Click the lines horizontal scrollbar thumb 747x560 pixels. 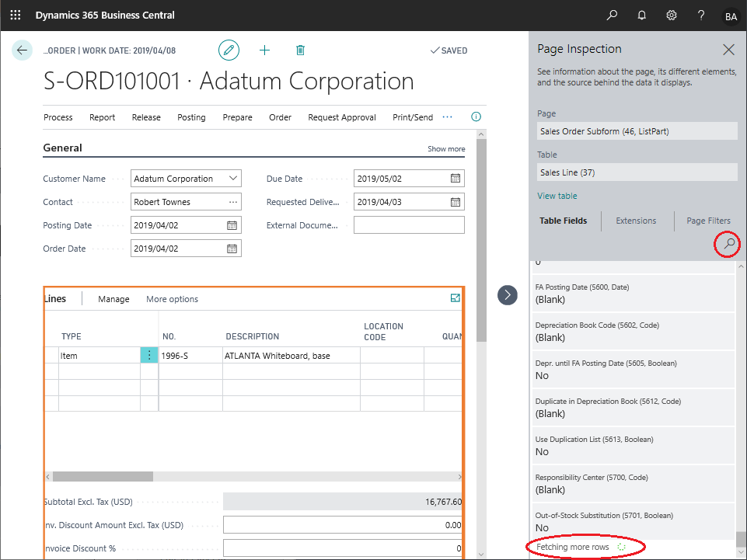(103, 477)
